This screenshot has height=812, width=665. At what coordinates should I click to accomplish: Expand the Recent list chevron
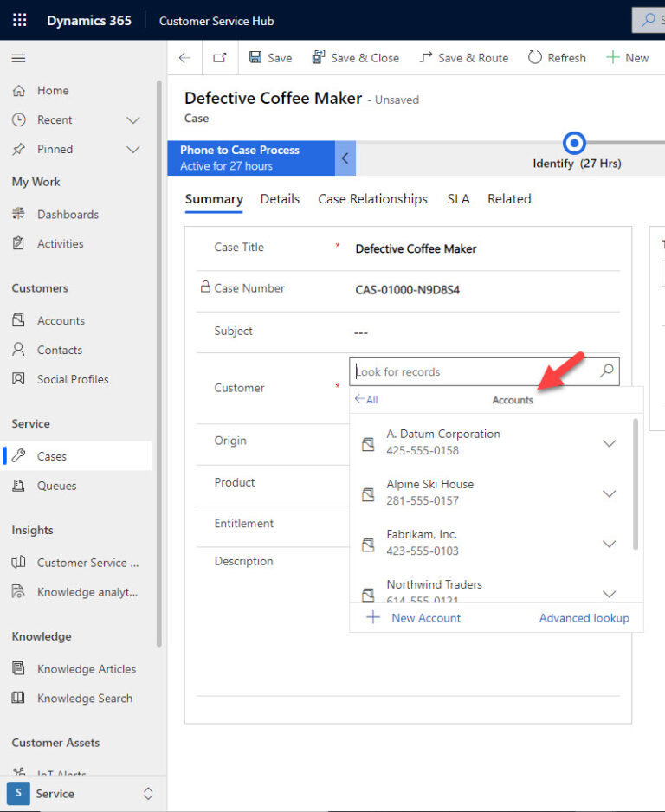(x=133, y=120)
